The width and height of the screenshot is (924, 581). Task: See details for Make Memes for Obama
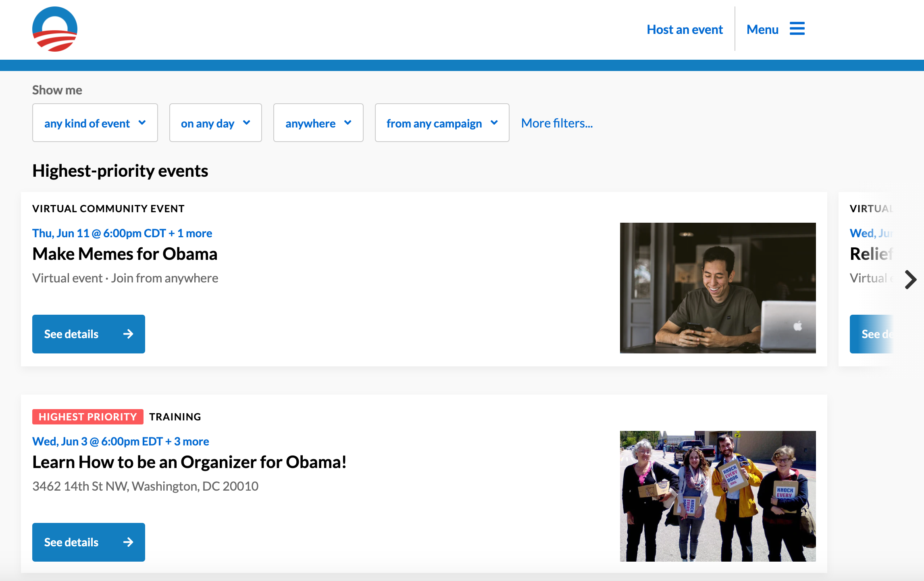coord(71,334)
